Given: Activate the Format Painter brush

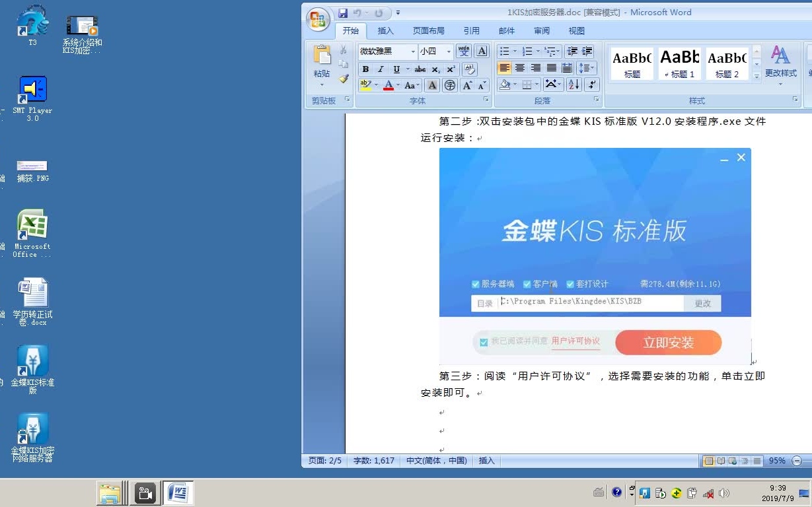Looking at the screenshot, I should pyautogui.click(x=344, y=79).
